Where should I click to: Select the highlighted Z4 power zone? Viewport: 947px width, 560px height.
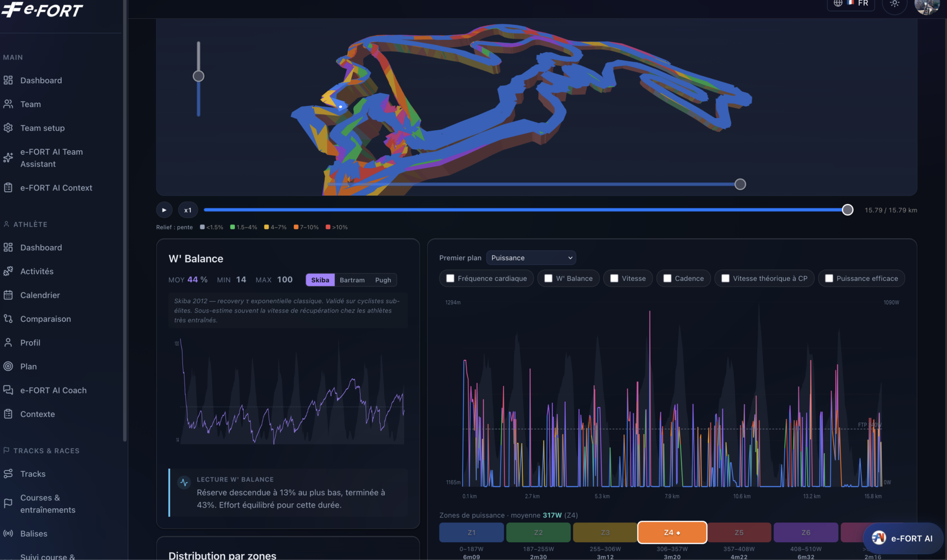[x=672, y=532]
